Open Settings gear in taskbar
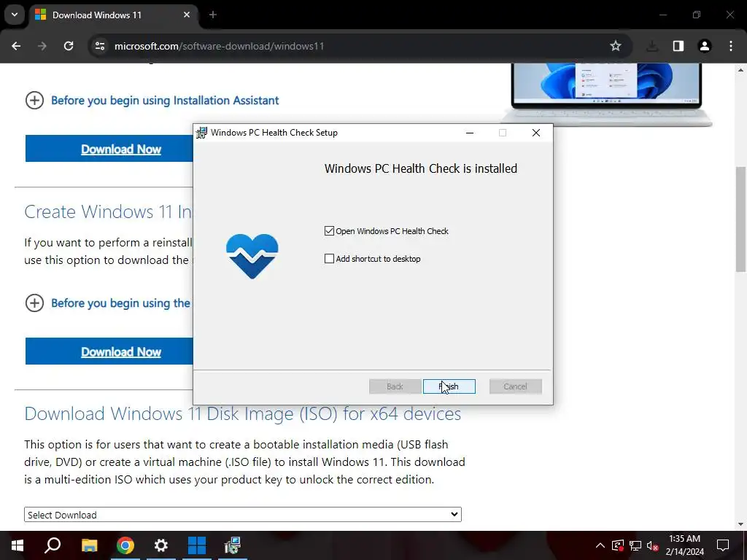Screen dimensions: 747x560 pyautogui.click(x=161, y=545)
